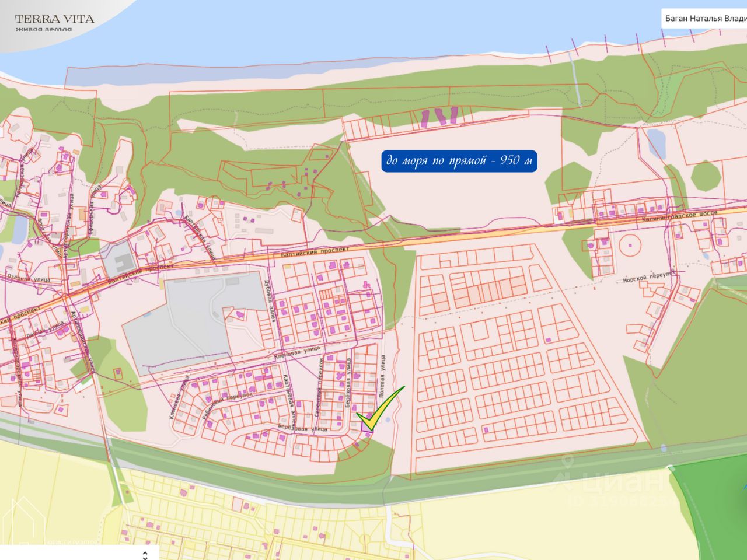The image size is (747, 560).
Task: Select the Полевая улица street label
Action: coord(383,376)
